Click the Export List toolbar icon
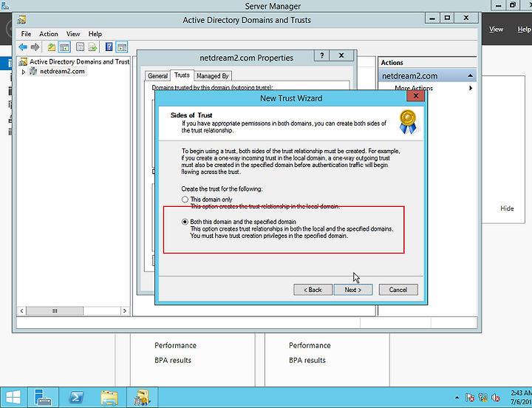The height and width of the screenshot is (408, 532). point(92,47)
